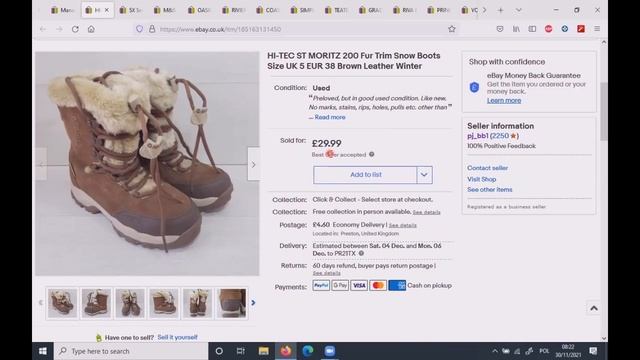Image resolution: width=640 pixels, height=360 pixels.
Task: Advance thumbnail strip with blue right arrow
Action: [253, 303]
